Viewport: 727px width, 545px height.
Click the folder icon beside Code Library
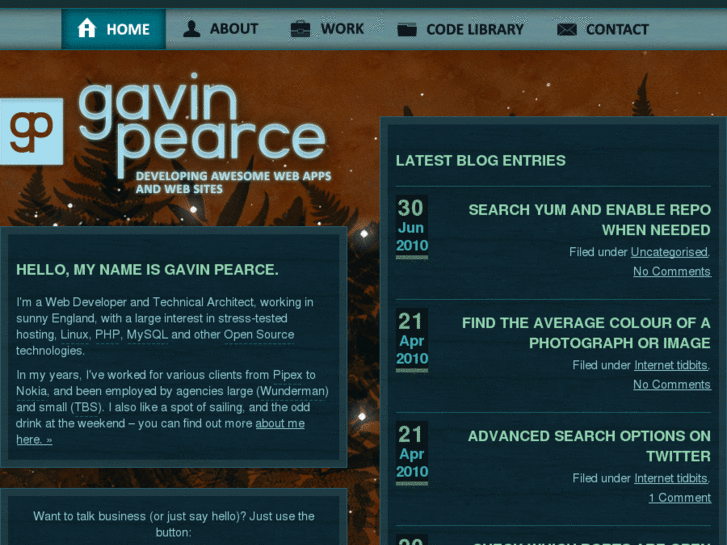(407, 29)
